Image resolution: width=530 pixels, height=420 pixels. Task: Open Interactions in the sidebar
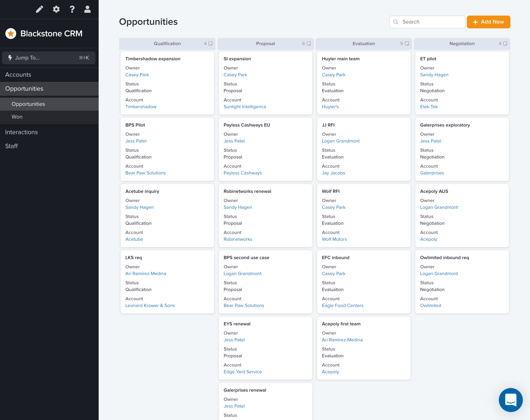(49, 132)
